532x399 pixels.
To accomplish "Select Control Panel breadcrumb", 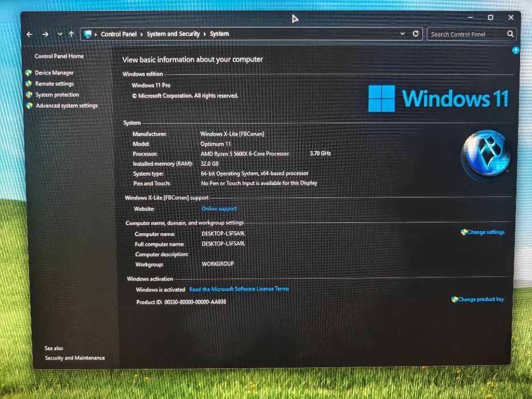I will 119,34.
